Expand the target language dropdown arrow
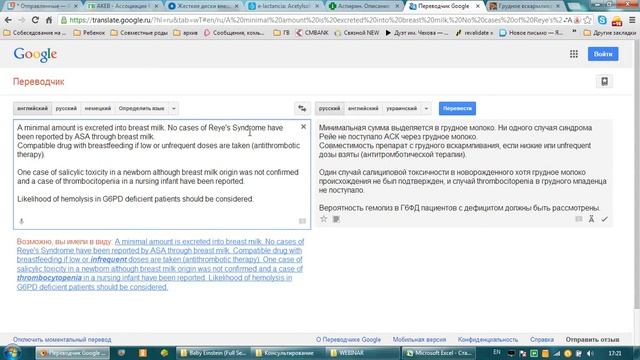640x360 pixels. 426,109
